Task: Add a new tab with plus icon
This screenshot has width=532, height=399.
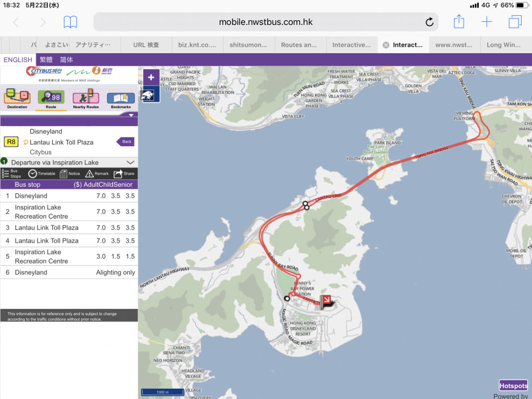Action: tap(486, 22)
